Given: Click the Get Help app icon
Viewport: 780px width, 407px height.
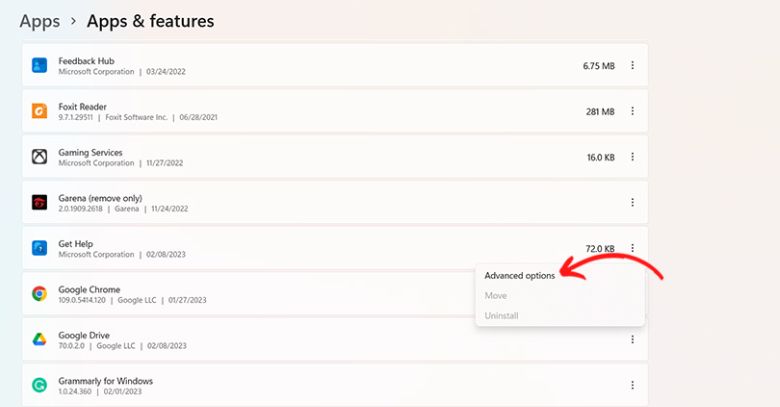Looking at the screenshot, I should [39, 248].
